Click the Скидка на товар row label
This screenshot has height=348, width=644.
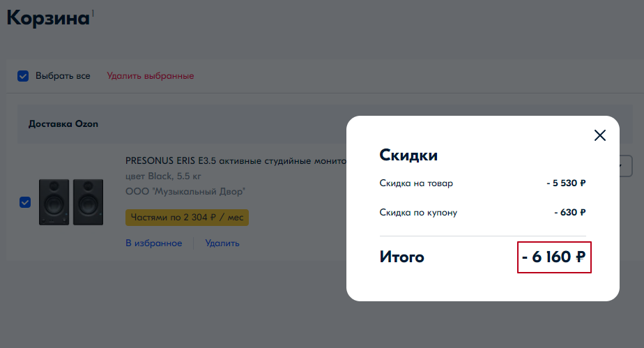(416, 183)
